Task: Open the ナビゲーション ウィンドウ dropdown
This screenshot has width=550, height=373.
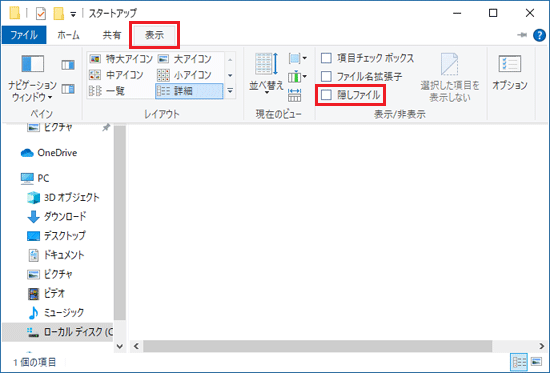Action: (x=32, y=79)
